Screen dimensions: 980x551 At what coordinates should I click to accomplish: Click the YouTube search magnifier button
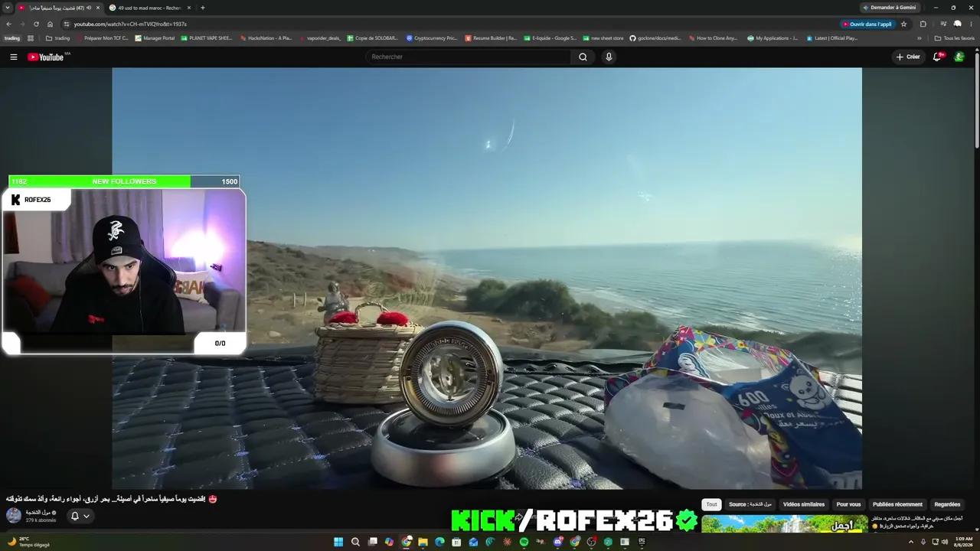tap(583, 57)
